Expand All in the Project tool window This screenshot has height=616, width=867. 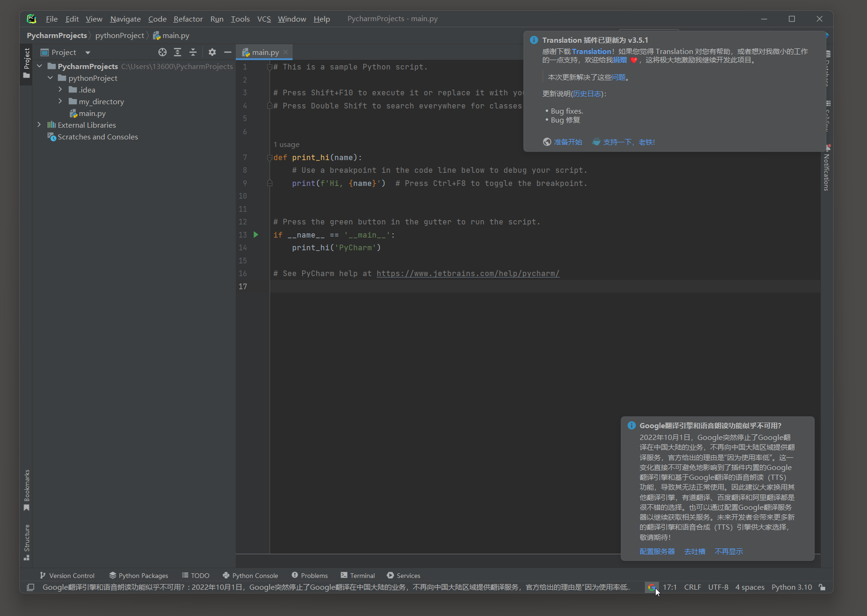click(178, 52)
